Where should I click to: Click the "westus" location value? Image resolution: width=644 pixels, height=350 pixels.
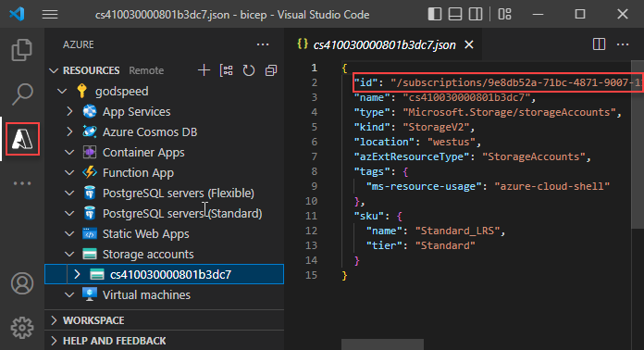coord(452,142)
